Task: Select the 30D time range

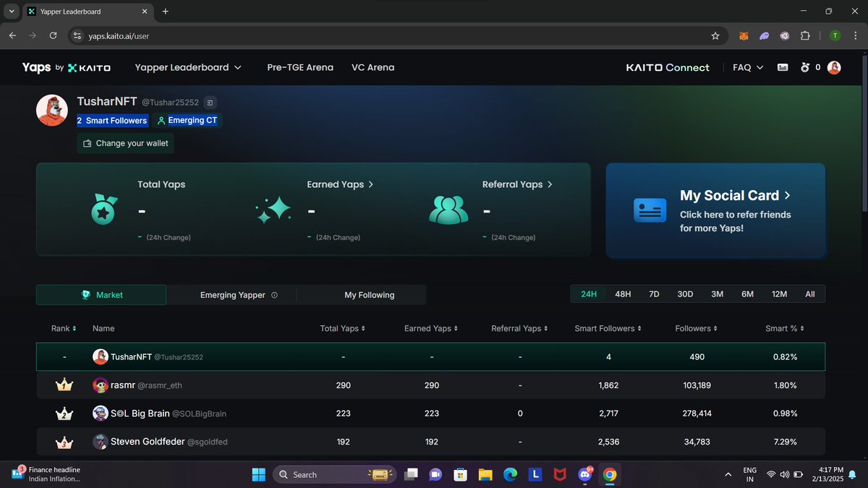Action: click(x=685, y=294)
